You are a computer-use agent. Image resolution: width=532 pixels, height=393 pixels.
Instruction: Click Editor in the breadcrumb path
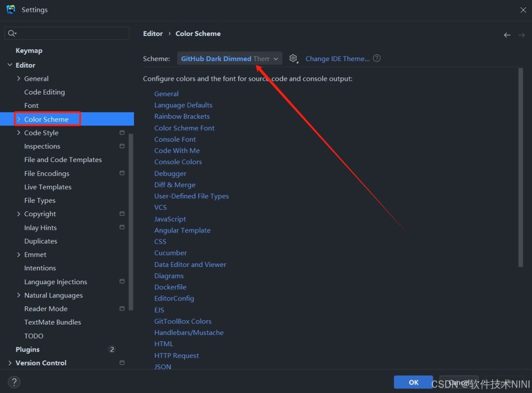pos(152,33)
